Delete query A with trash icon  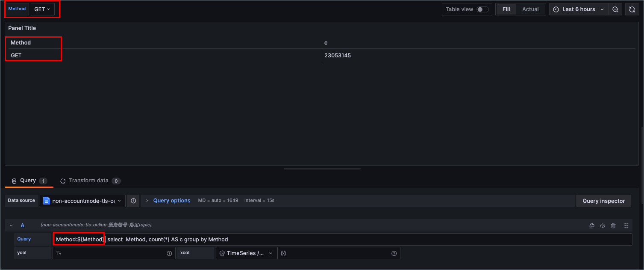pyautogui.click(x=614, y=225)
